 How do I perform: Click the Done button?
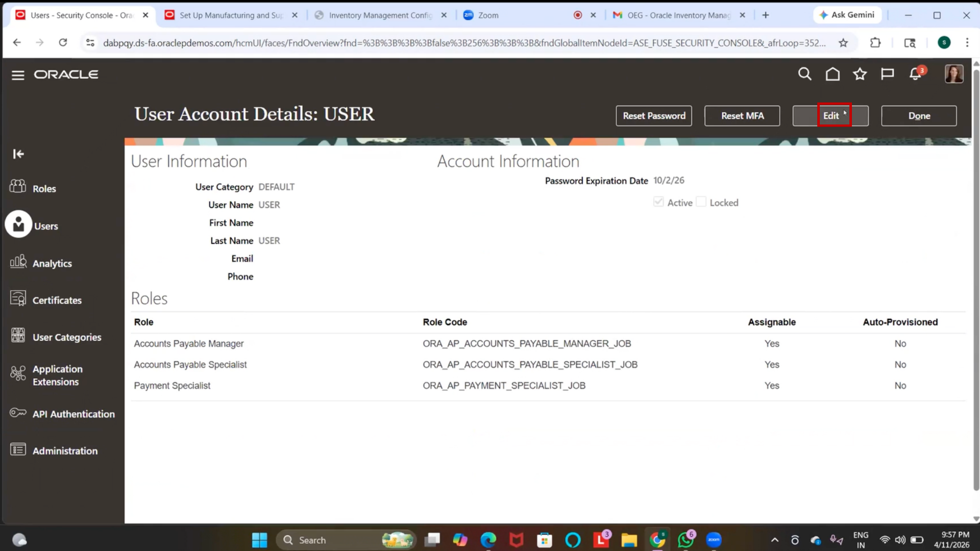pyautogui.click(x=919, y=116)
